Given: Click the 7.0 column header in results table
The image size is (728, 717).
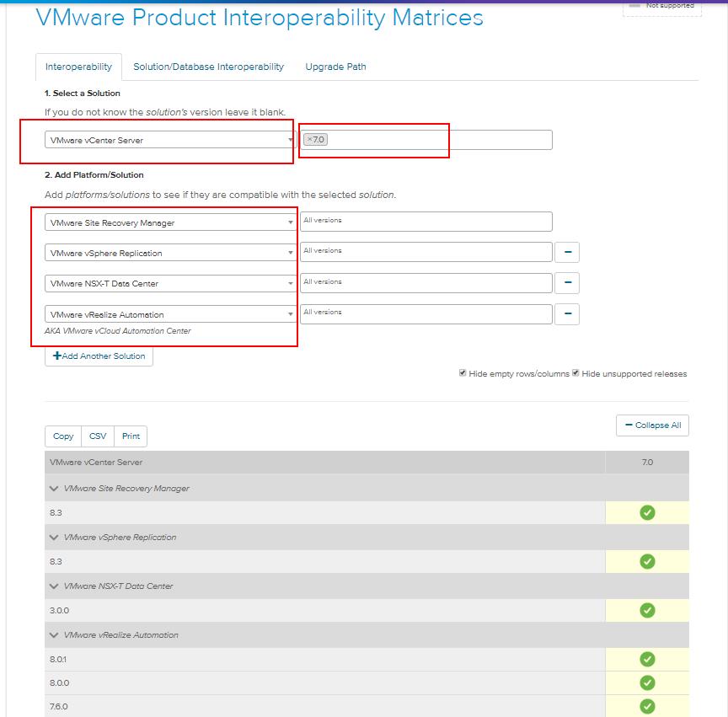Looking at the screenshot, I should tap(647, 462).
